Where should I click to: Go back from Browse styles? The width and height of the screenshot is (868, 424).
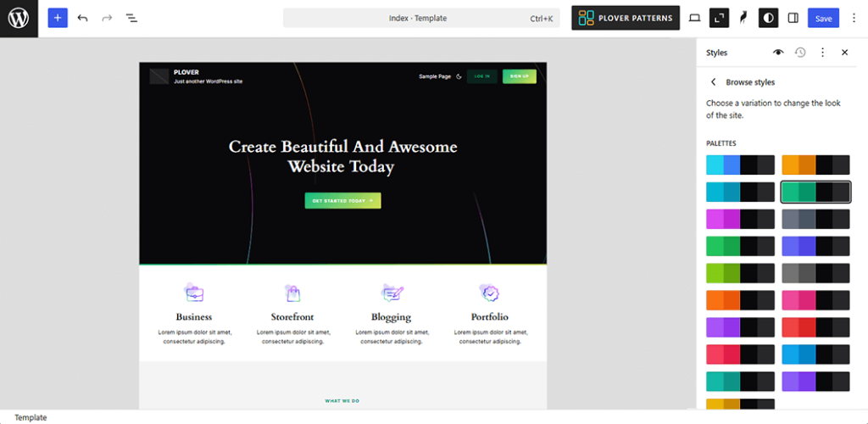tap(713, 82)
